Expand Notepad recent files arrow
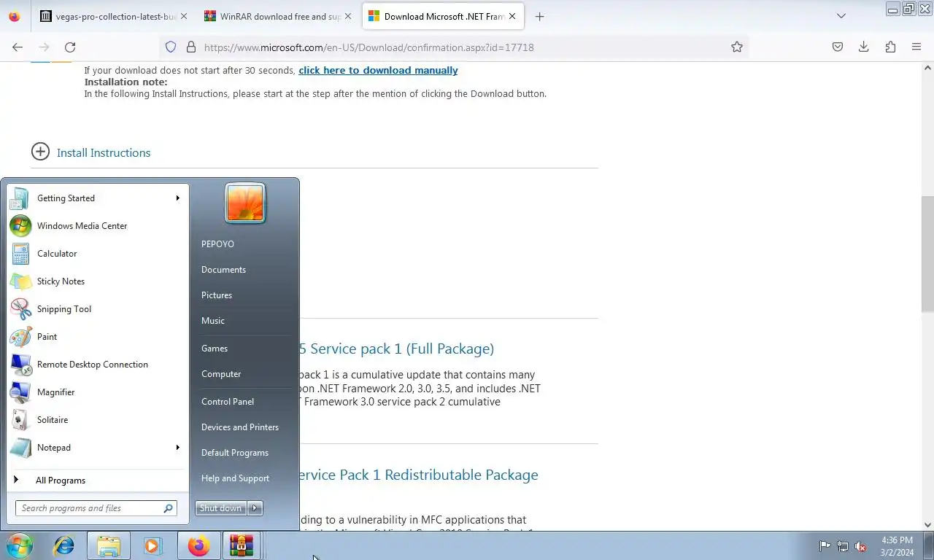The image size is (934, 560). 177,448
